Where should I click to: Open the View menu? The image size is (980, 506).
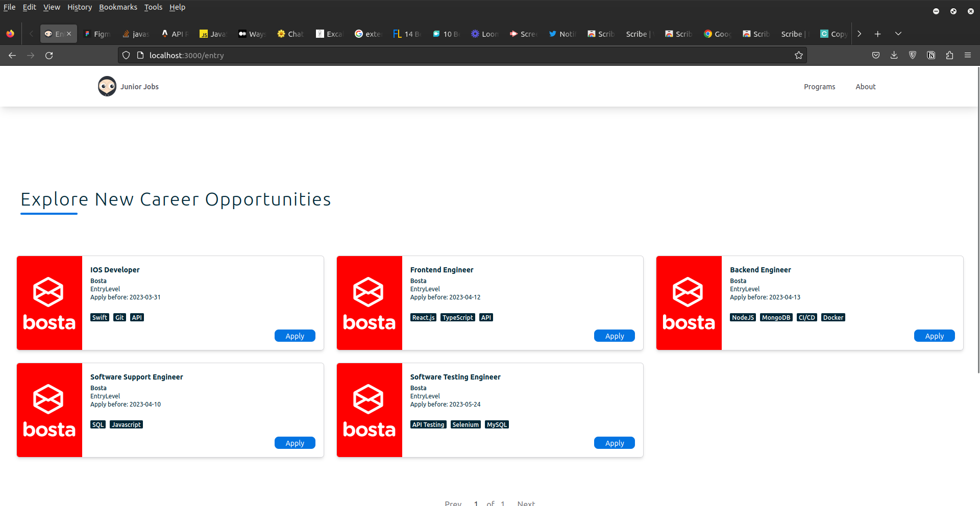pyautogui.click(x=52, y=7)
